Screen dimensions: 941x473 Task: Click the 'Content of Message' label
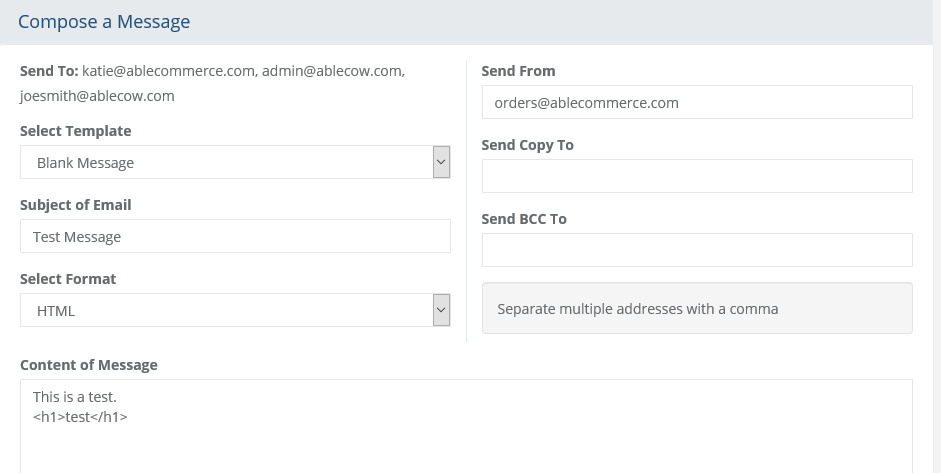pyautogui.click(x=89, y=365)
